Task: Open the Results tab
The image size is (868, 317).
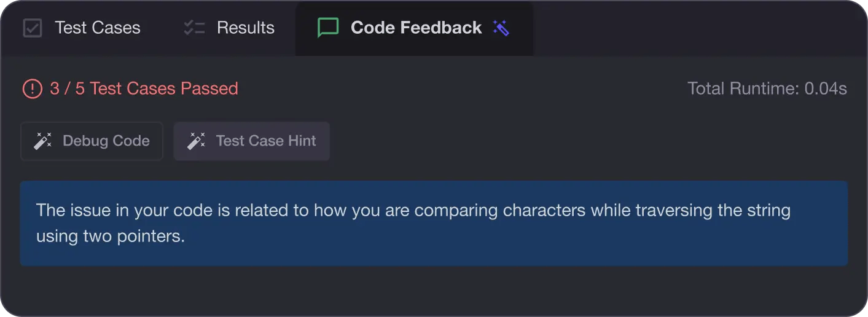Action: click(245, 28)
